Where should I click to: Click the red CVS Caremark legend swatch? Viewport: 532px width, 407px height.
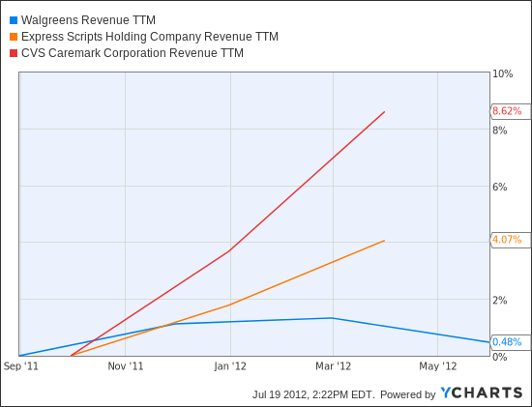(x=14, y=53)
